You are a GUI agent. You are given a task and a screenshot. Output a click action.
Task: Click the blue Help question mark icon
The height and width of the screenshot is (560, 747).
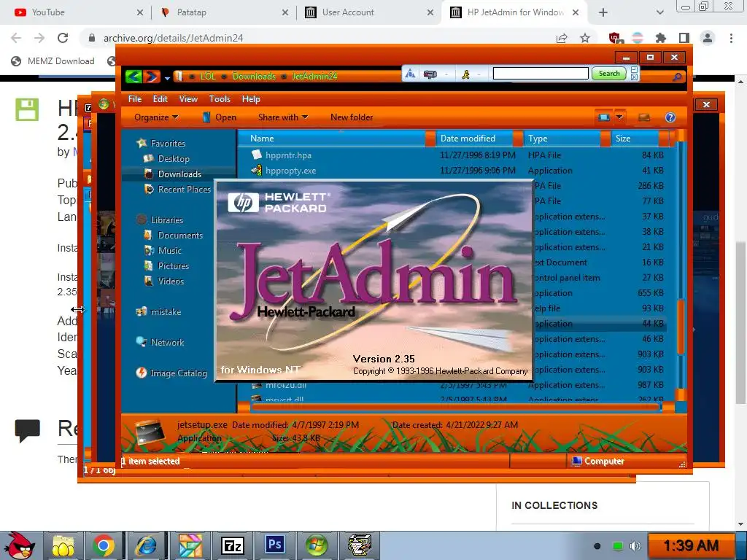point(670,117)
